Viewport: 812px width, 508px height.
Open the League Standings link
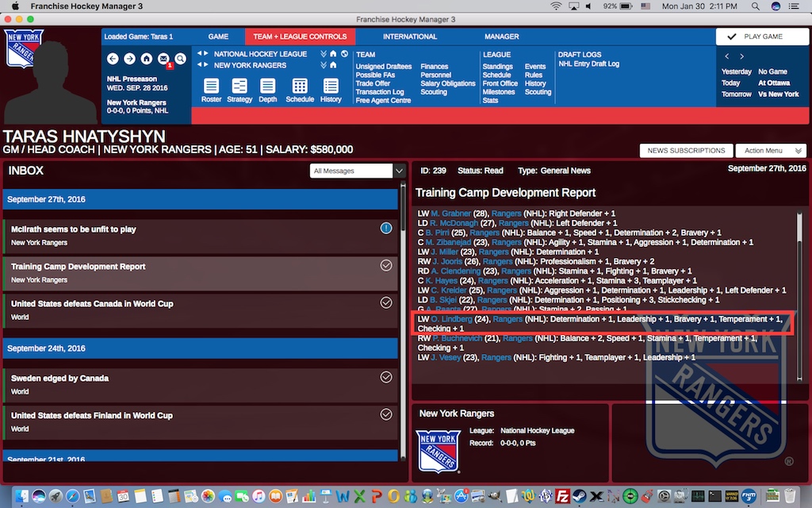[498, 67]
